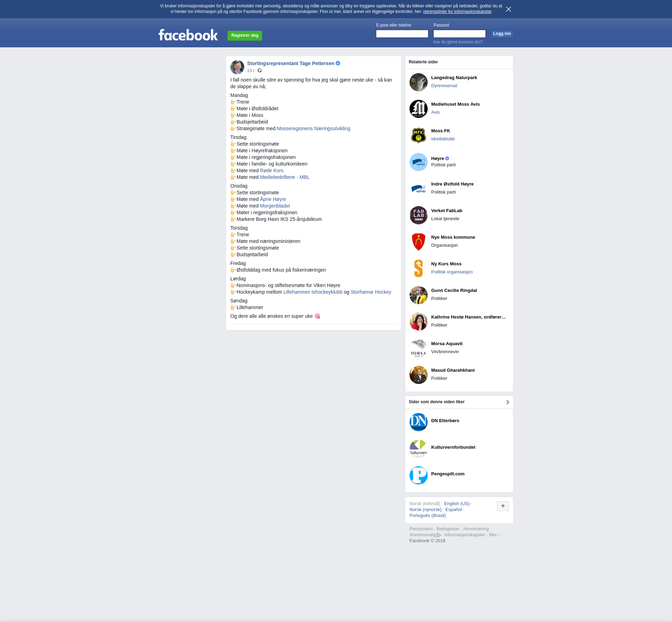Open the Politisk organisasjon category link
The height and width of the screenshot is (622, 672).
tap(452, 272)
